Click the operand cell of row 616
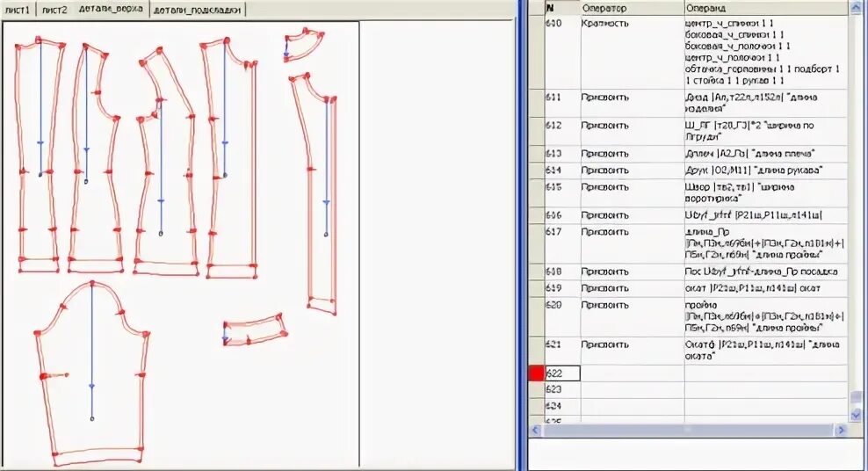Screen dimensions: 868x471 tap(765, 215)
